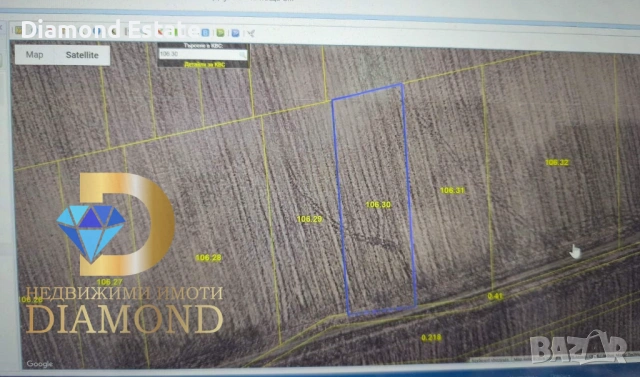Switch to the Map view
This screenshot has width=640, height=377.
click(x=34, y=55)
